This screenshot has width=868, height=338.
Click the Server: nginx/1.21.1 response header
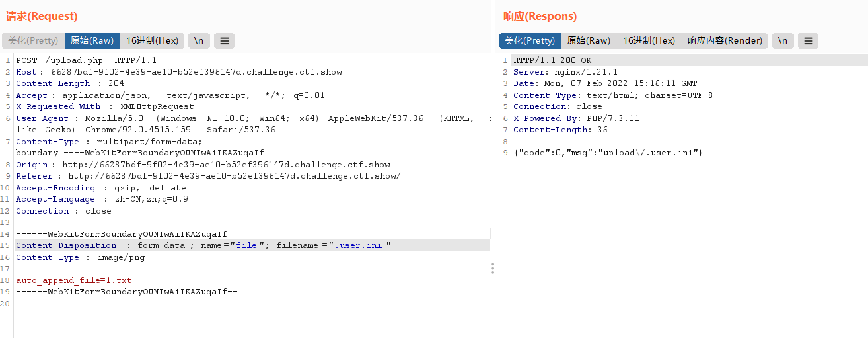click(x=565, y=72)
